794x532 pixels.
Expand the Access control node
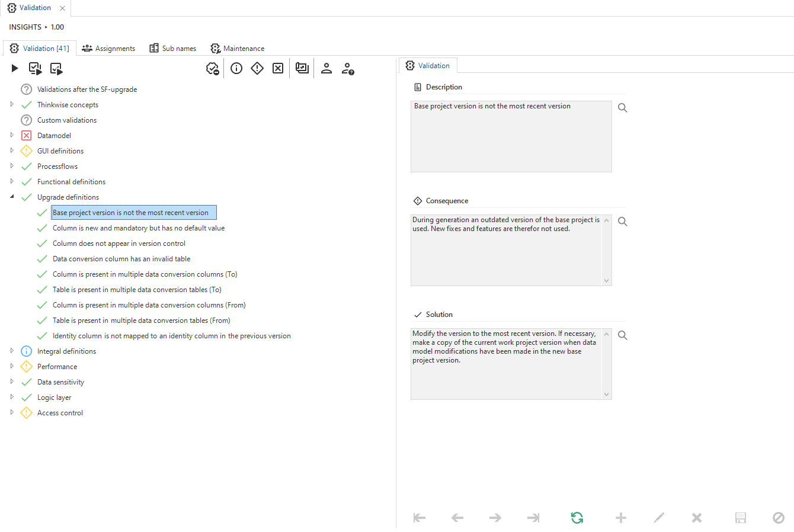[x=12, y=412]
